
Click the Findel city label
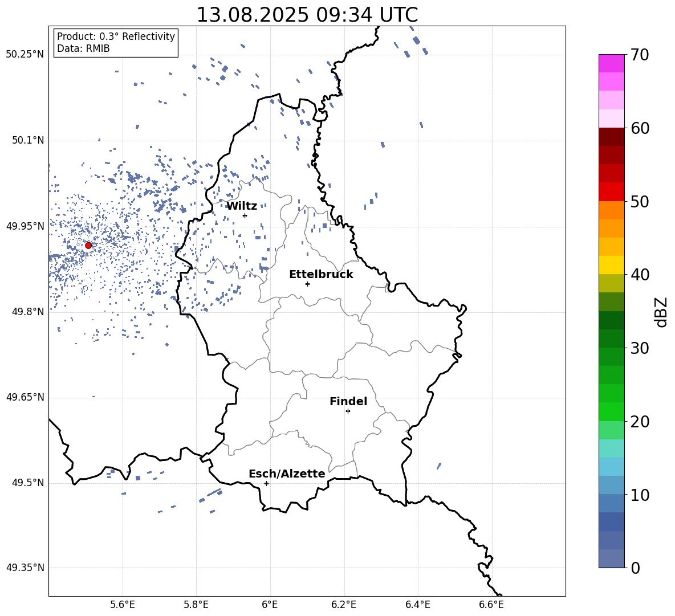click(348, 401)
